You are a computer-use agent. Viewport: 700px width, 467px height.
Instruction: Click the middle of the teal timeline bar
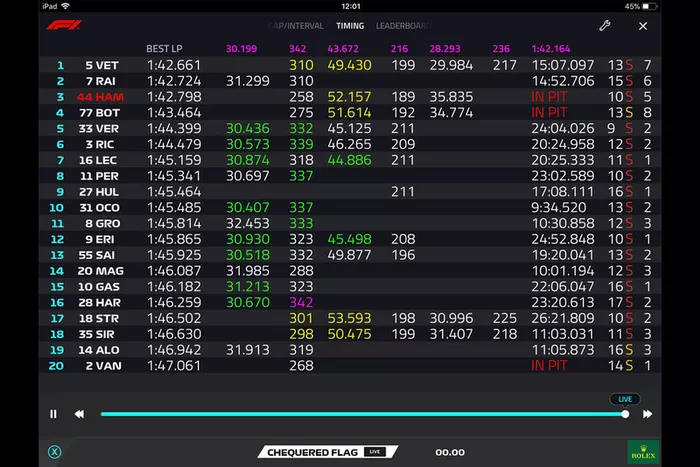pos(362,414)
